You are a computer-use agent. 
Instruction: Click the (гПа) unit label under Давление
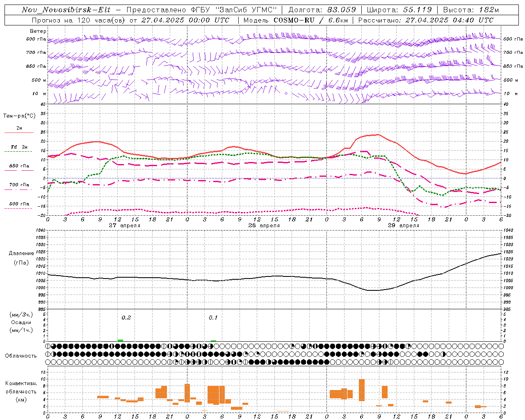pyautogui.click(x=21, y=263)
